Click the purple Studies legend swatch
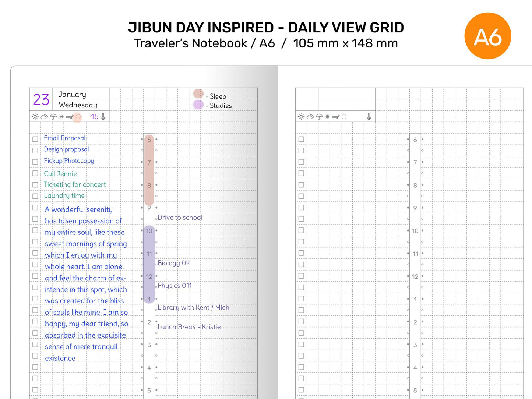The height and width of the screenshot is (399, 532). 198,105
